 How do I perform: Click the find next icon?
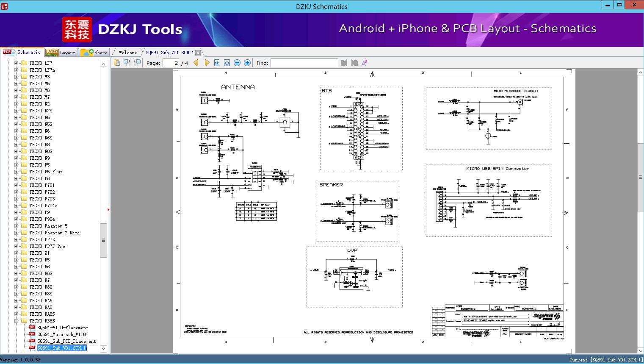pos(354,63)
